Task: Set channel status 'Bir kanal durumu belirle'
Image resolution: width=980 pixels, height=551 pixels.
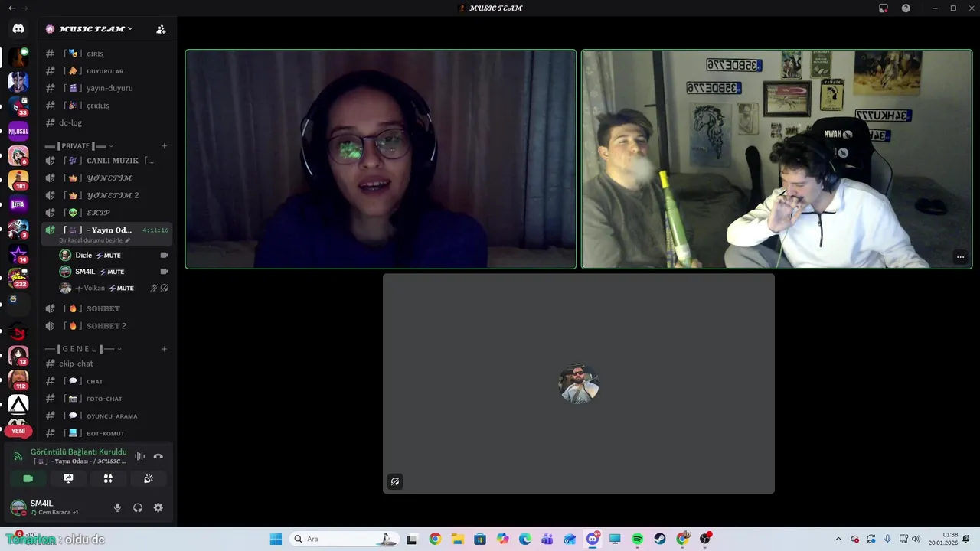Action: coord(95,240)
